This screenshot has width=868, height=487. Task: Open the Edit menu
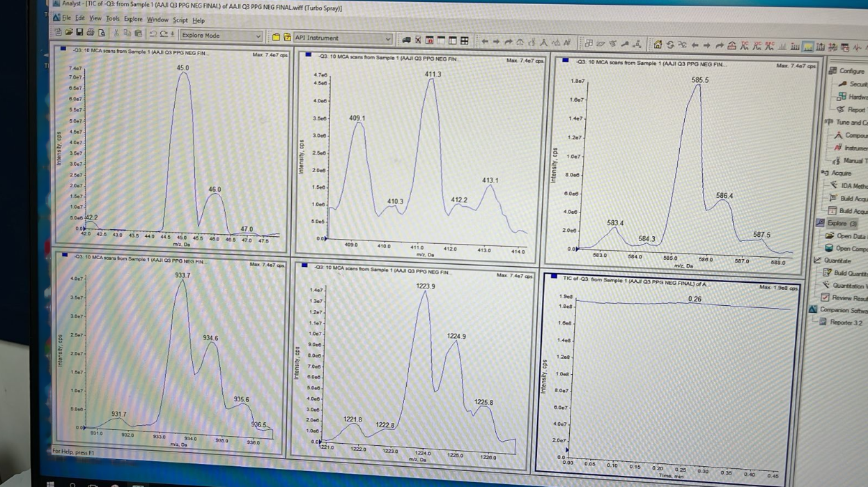coord(80,17)
